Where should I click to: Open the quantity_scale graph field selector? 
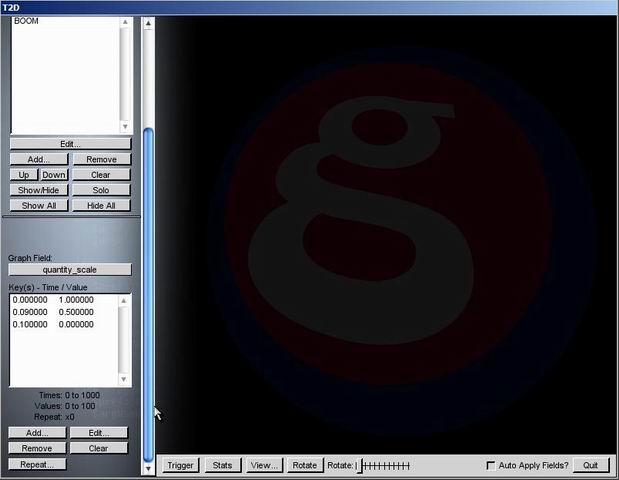[x=70, y=270]
